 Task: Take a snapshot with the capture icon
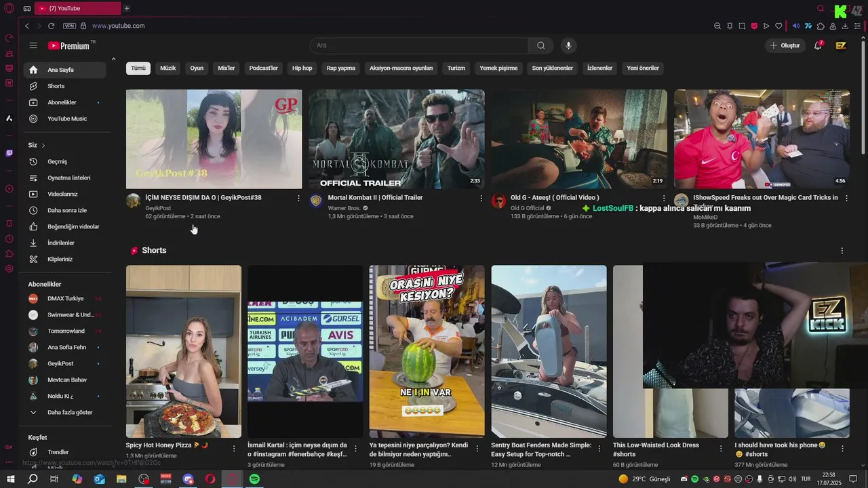742,26
